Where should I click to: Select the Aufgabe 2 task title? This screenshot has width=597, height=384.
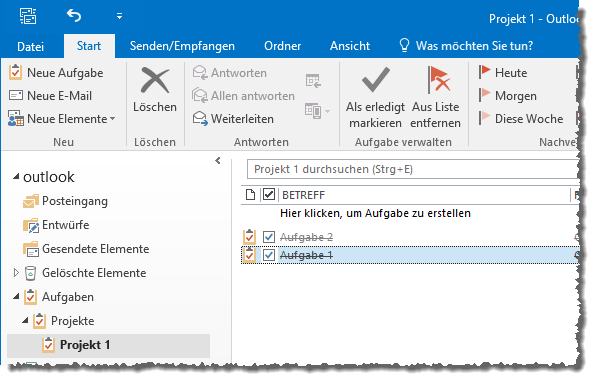pos(306,237)
